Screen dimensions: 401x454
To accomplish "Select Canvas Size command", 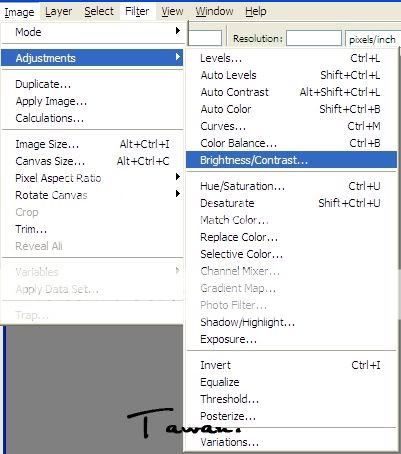I will click(92, 161).
